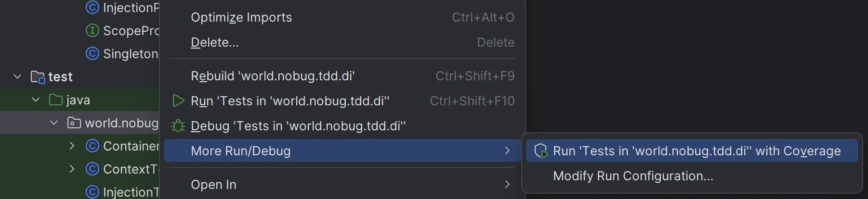Image resolution: width=868 pixels, height=199 pixels.
Task: Select Rebuild 'world.nobug.tdd.di' option
Action: pos(273,76)
